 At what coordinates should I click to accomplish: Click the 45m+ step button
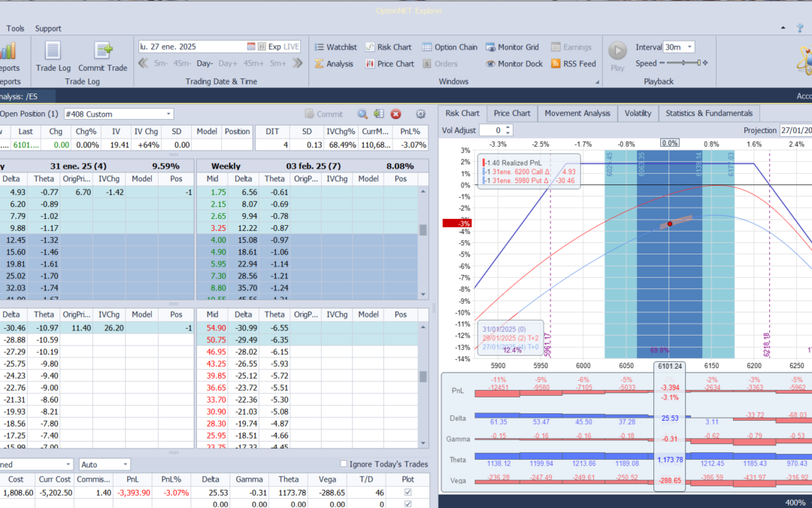click(x=254, y=63)
